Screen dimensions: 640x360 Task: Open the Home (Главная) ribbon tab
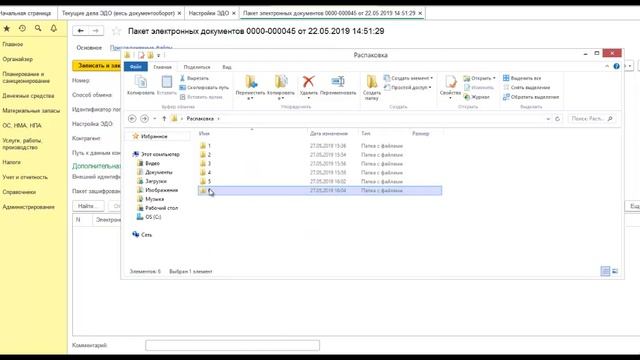(x=162, y=67)
